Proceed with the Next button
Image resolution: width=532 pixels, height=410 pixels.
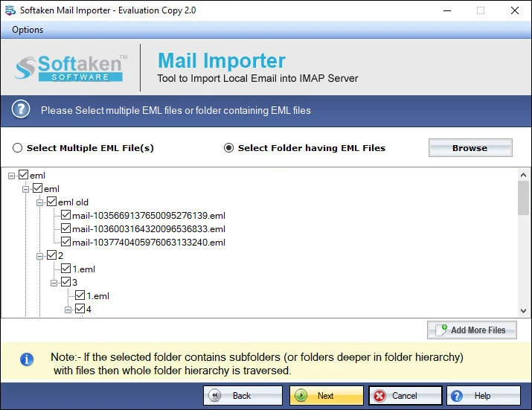[x=327, y=395]
